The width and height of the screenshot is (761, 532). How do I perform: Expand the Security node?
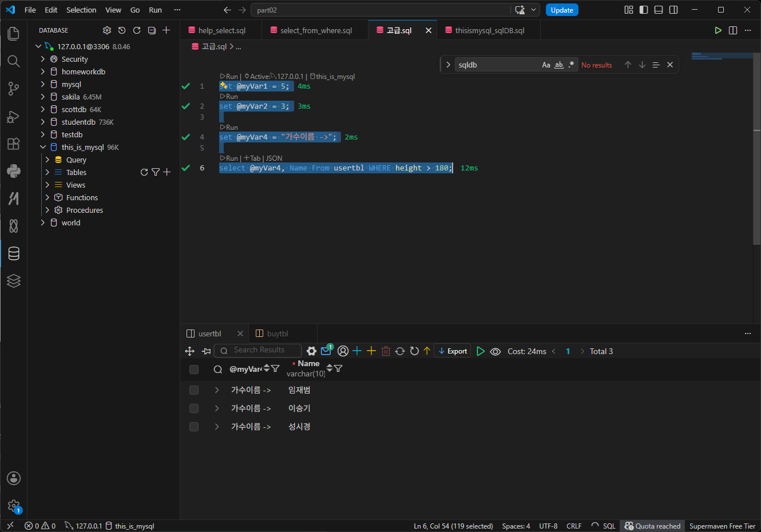tap(43, 59)
